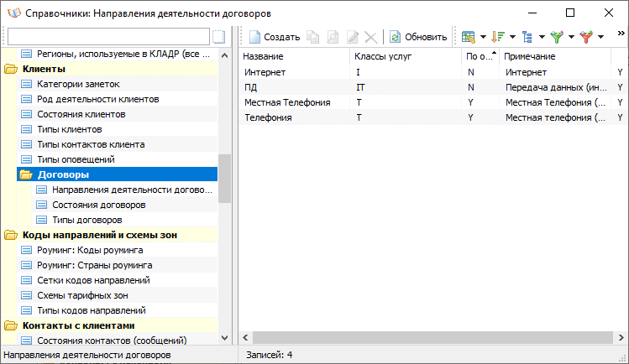This screenshot has height=364, width=629.
Task: Maximize the Справочники window
Action: coord(570,13)
